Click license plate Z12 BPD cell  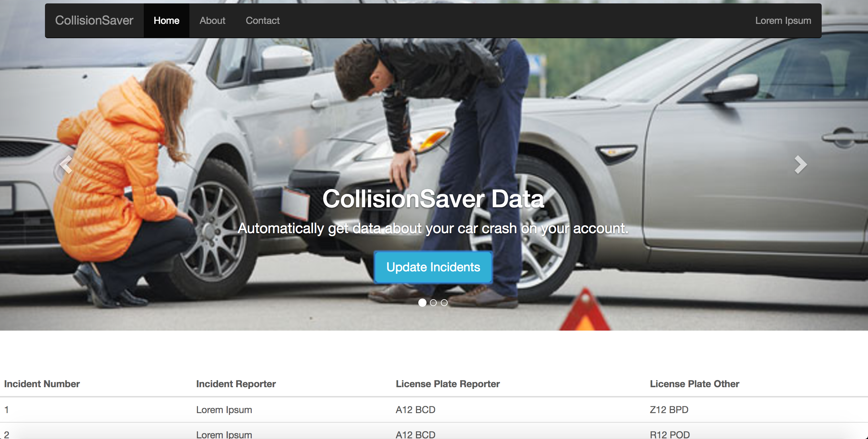[669, 410]
